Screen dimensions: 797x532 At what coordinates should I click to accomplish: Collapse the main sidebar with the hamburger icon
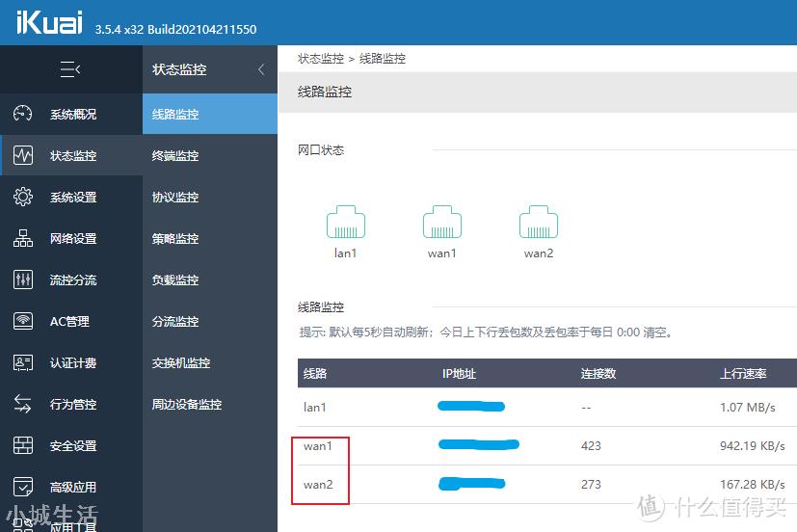point(70,69)
